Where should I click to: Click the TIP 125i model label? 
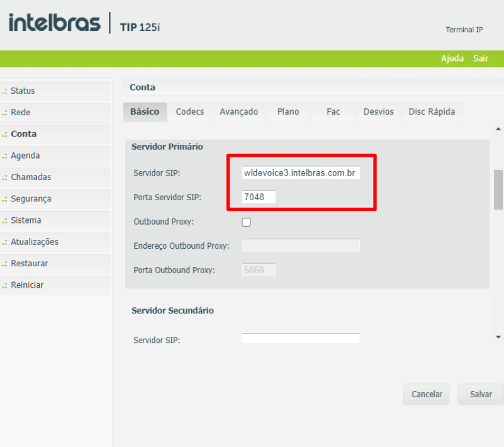(140, 27)
